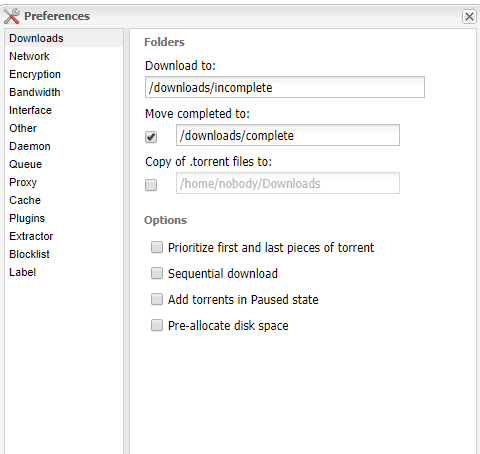The width and height of the screenshot is (480, 454).
Task: Go to Proxy settings
Action: (64, 182)
